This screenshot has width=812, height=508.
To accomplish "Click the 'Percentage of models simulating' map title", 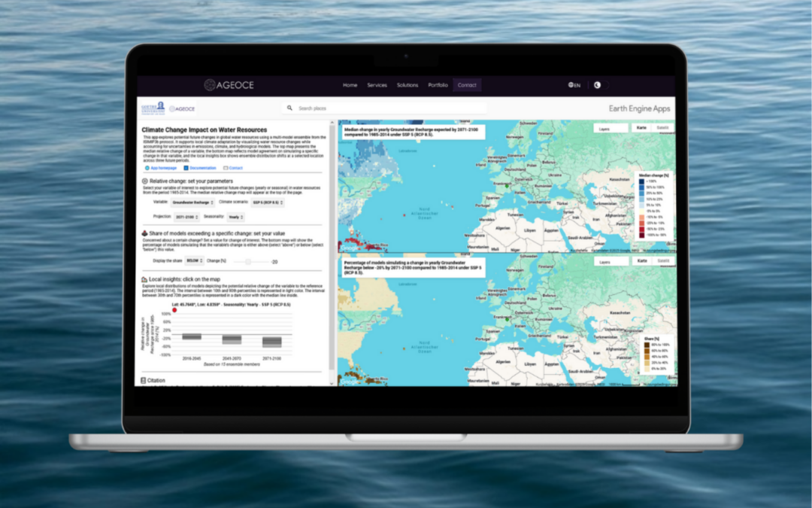I will pos(413,267).
